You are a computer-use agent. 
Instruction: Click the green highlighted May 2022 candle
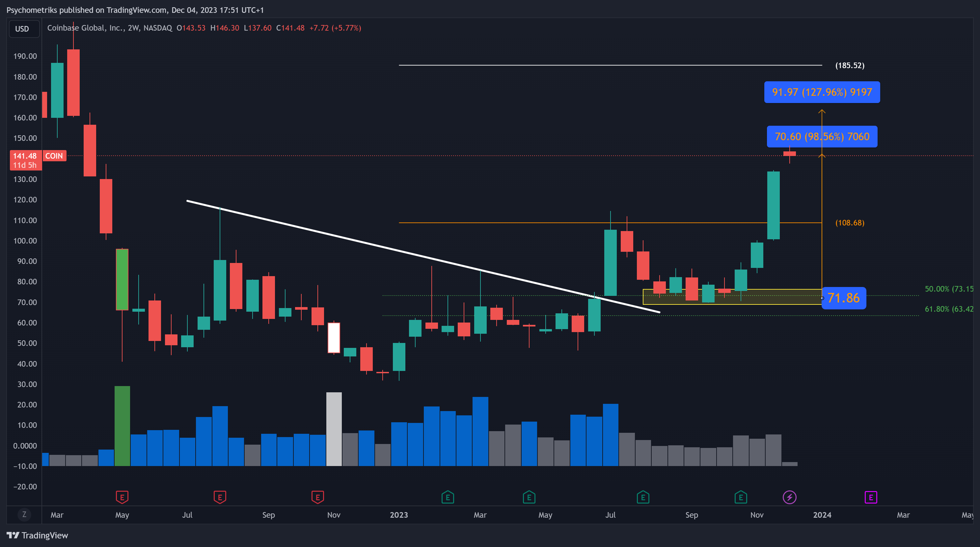122,279
